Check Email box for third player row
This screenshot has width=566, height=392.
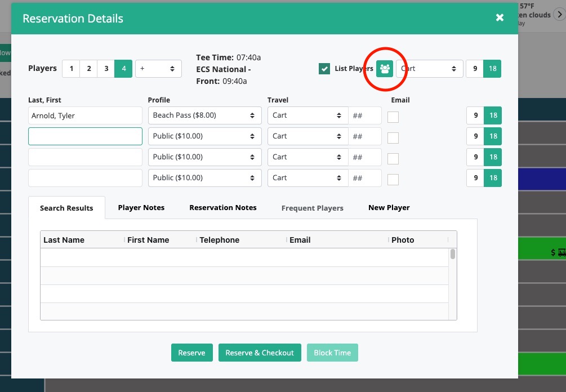pyautogui.click(x=393, y=158)
